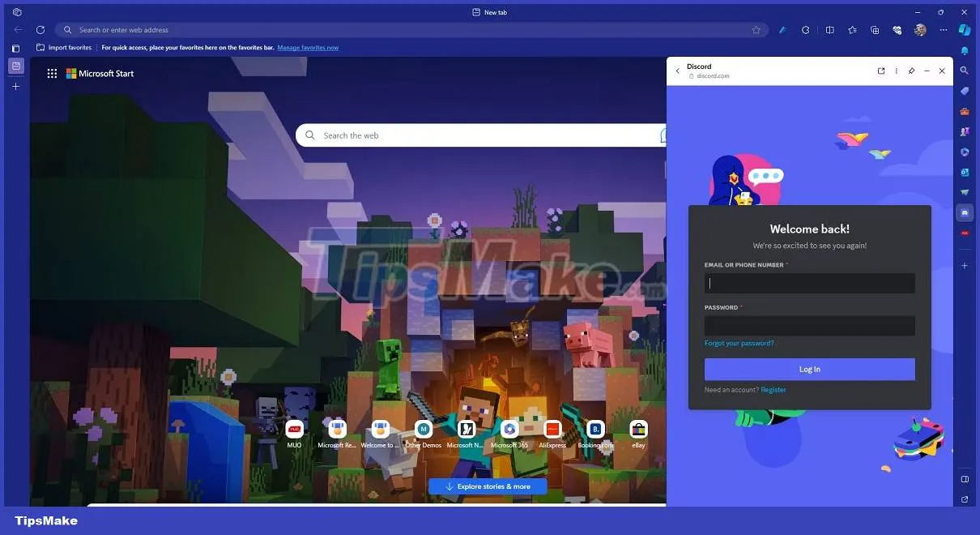Click the Forgot your password link

739,344
